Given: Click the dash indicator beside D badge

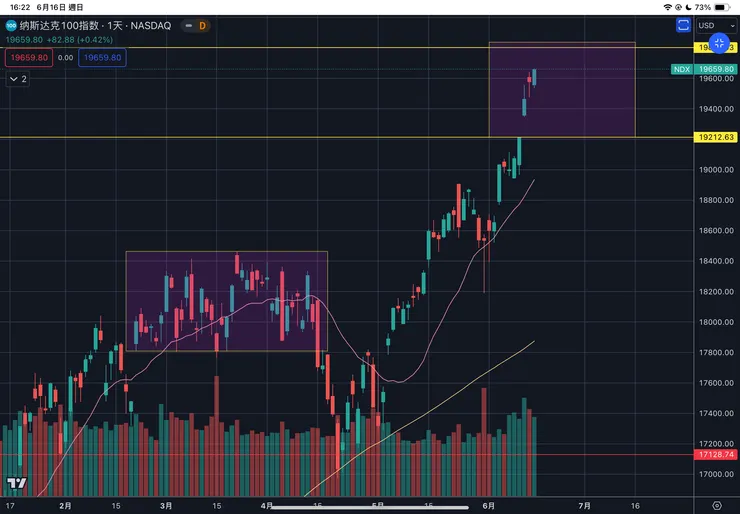Looking at the screenshot, I should 189,25.
